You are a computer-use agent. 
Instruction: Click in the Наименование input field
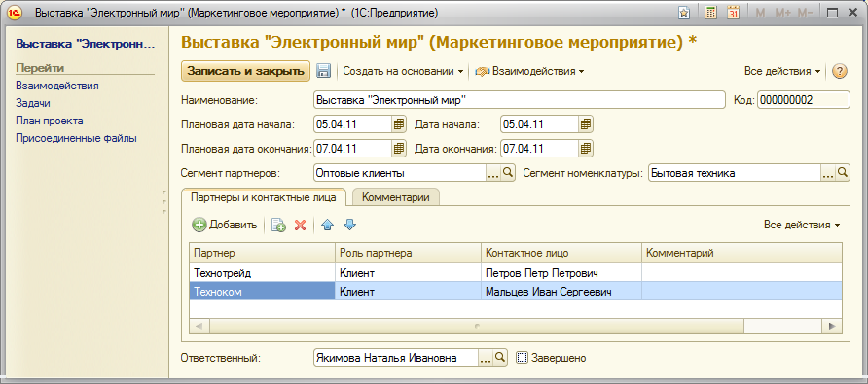[519, 100]
